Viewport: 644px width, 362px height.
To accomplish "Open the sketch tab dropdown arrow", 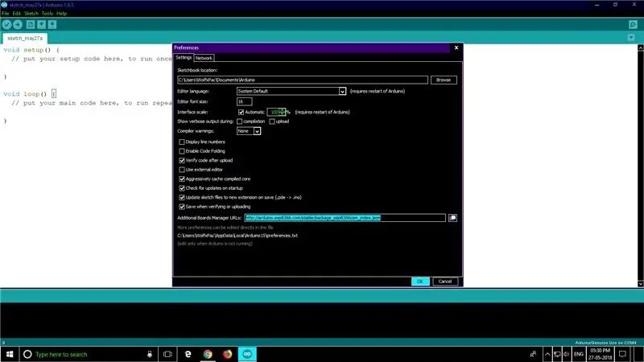I will point(631,38).
